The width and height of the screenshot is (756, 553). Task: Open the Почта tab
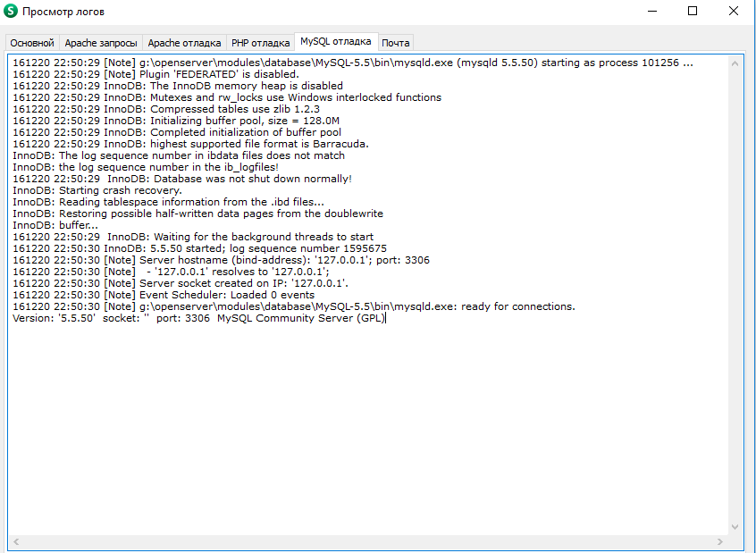(x=395, y=43)
